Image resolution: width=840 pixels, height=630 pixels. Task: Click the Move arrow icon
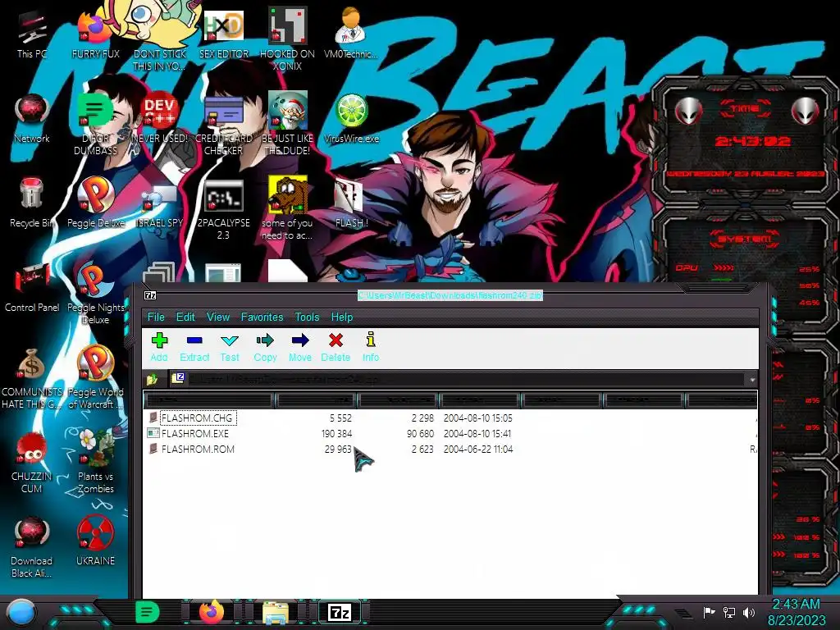300,340
